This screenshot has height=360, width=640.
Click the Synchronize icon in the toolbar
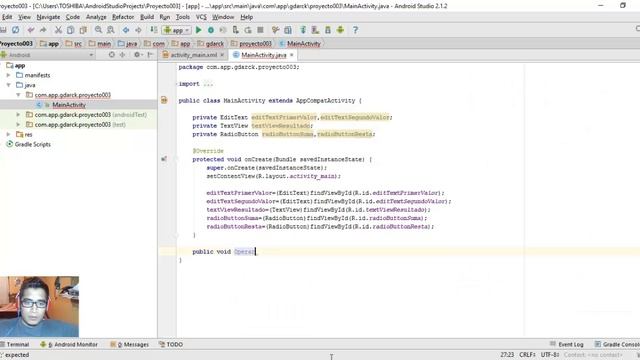(x=16, y=30)
